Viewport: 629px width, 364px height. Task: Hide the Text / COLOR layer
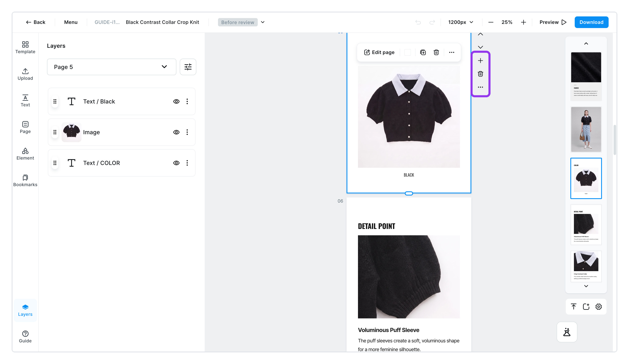pyautogui.click(x=176, y=163)
